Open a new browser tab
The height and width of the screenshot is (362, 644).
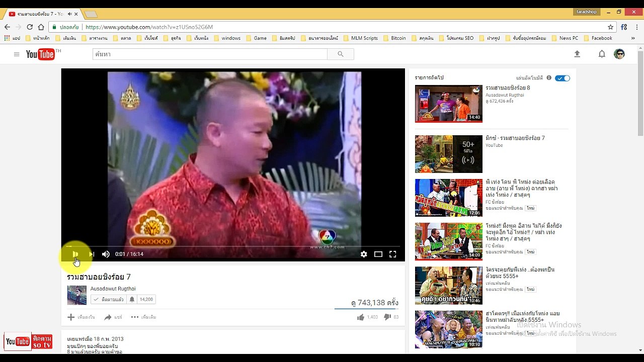click(x=91, y=14)
